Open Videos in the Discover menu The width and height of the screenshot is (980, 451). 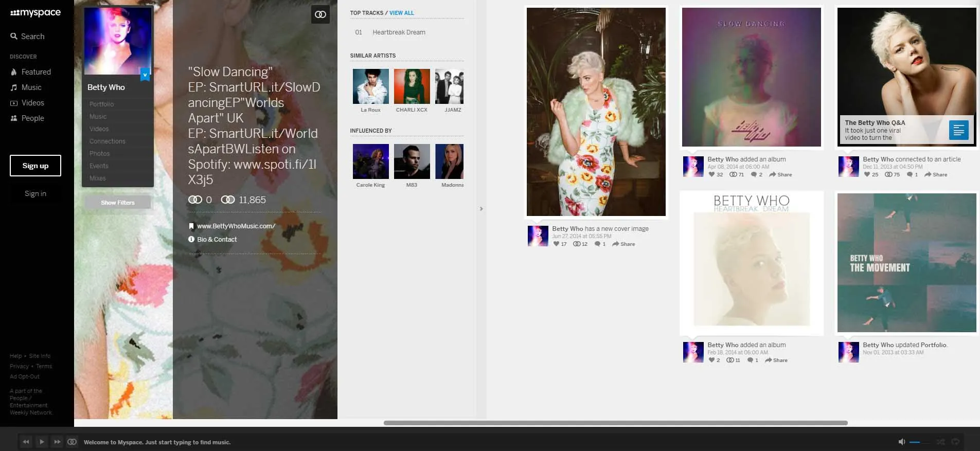[28, 103]
